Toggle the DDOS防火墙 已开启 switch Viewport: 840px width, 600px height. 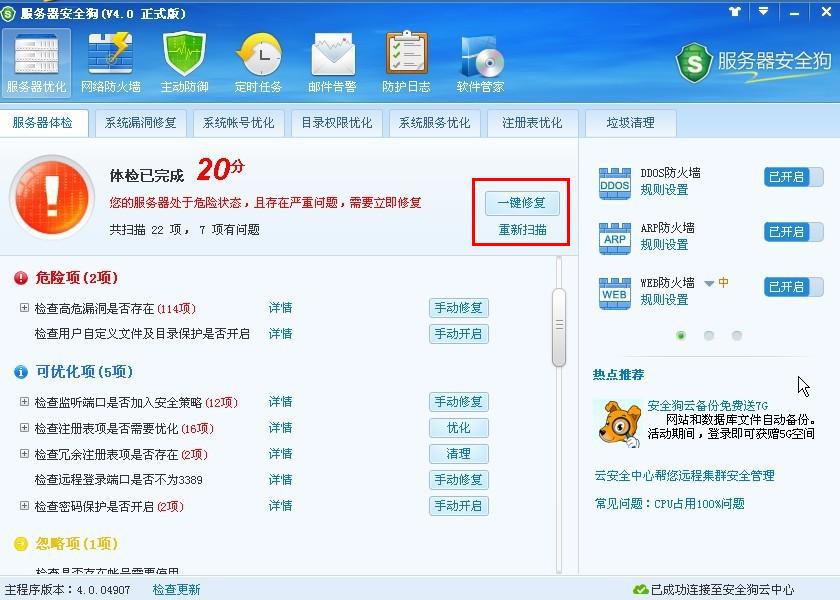click(793, 177)
